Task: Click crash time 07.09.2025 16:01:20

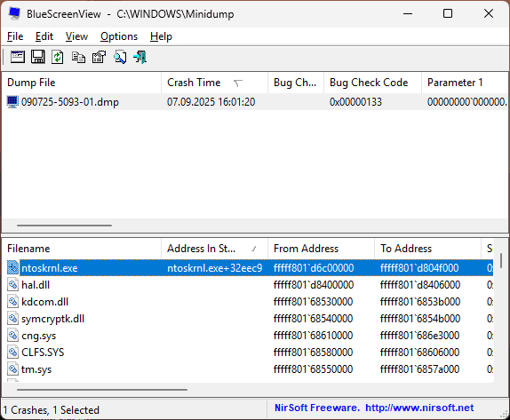Action: click(211, 102)
